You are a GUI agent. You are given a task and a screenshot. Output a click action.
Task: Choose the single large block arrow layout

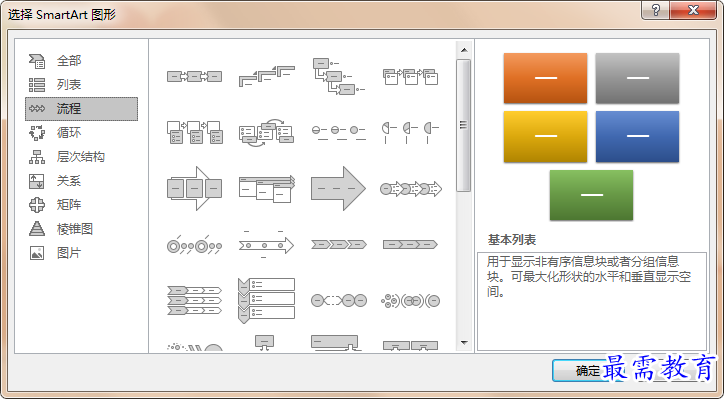tap(338, 188)
